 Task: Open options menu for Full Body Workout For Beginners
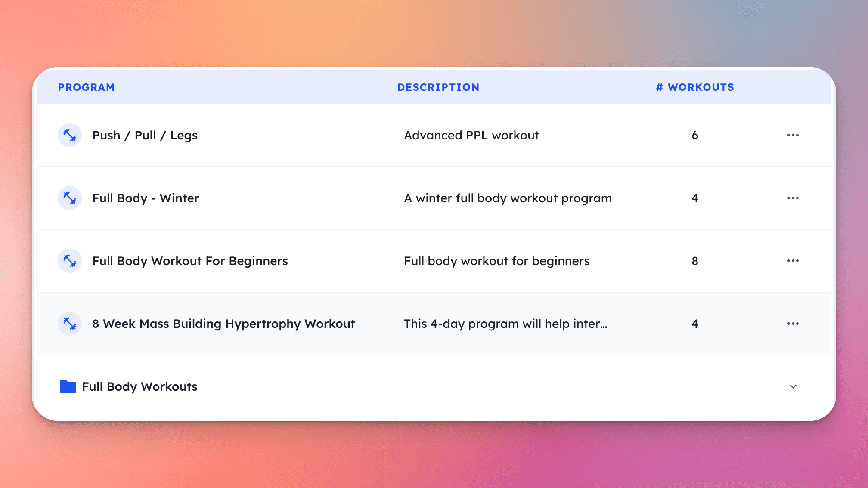point(793,260)
